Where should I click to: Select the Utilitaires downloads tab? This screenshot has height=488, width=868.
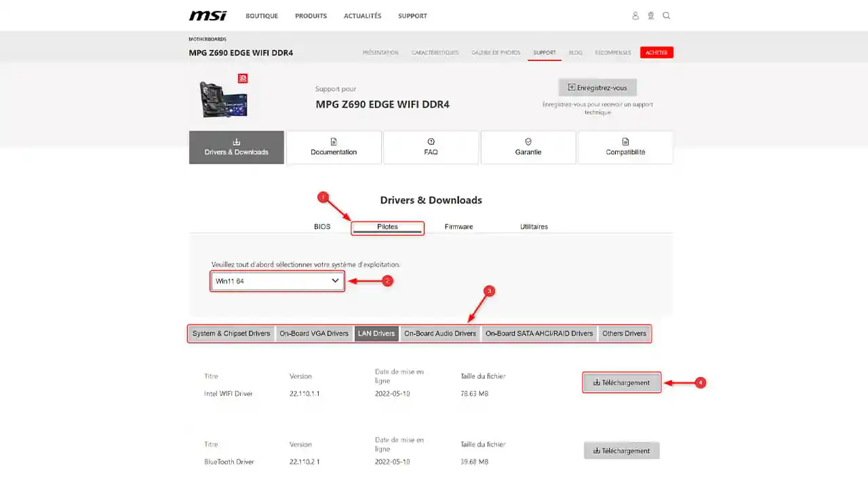click(x=534, y=226)
